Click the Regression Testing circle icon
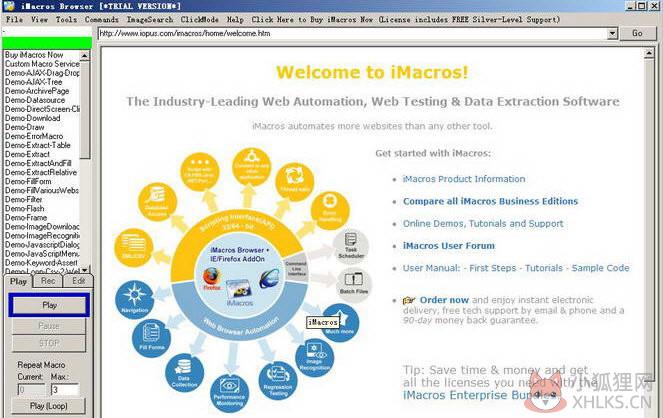Image resolution: width=663 pixels, height=418 pixels. point(278,380)
